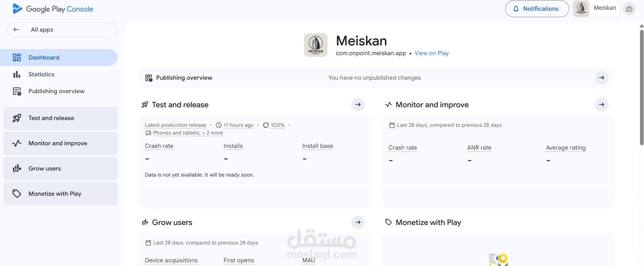This screenshot has height=266, width=644.
Task: Click the Monitor and improve heading
Action: [432, 105]
